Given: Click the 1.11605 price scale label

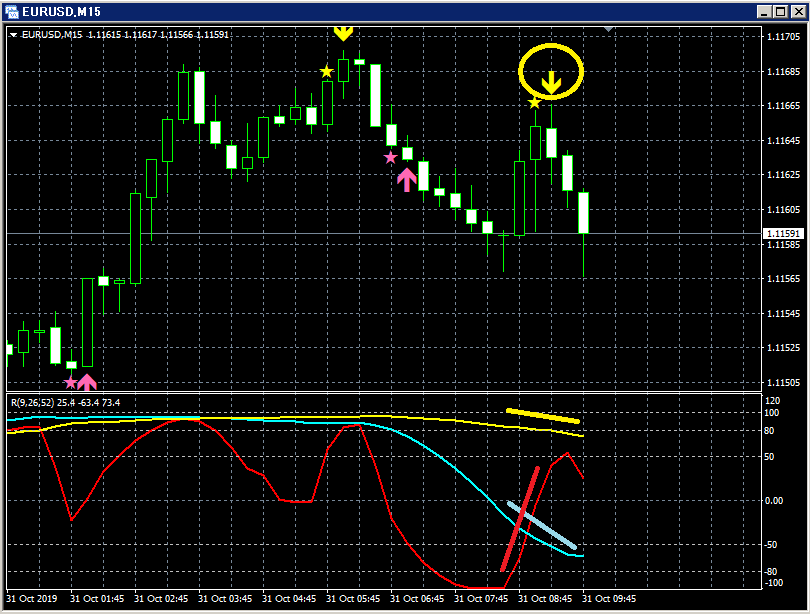Looking at the screenshot, I should point(784,210).
